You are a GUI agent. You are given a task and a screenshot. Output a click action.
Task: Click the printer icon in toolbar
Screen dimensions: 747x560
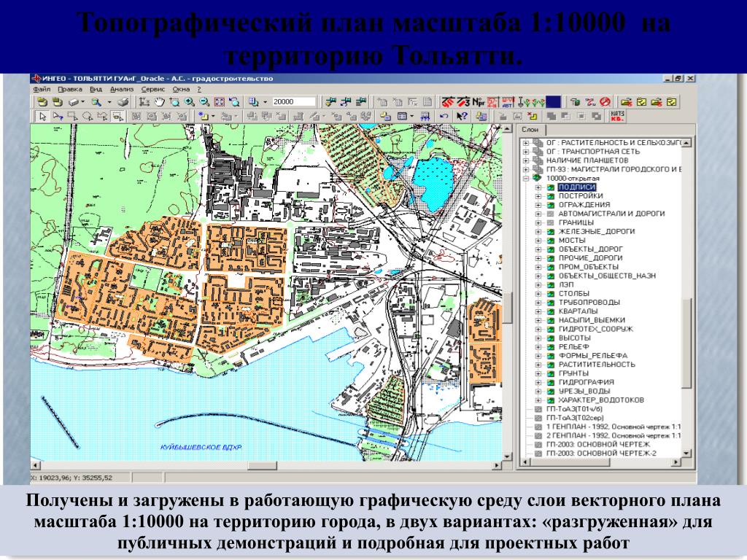tap(123, 102)
